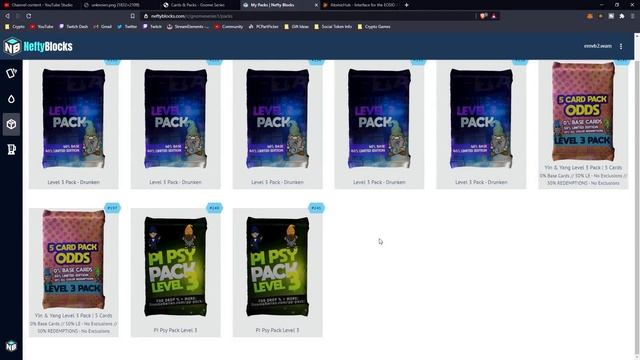640x360 pixels.
Task: Click the #197 mint number badge
Action: [x=112, y=208]
